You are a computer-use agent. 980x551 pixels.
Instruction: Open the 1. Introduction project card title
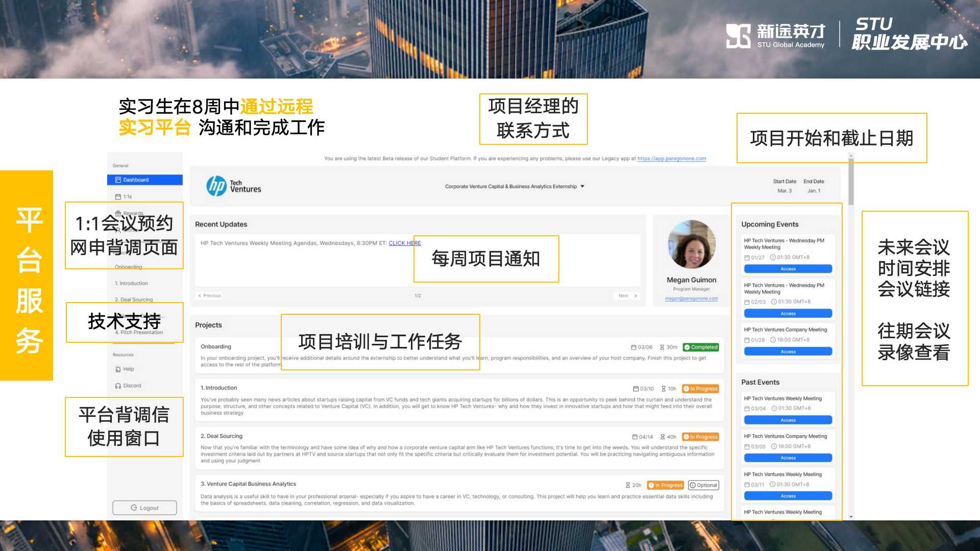(218, 388)
